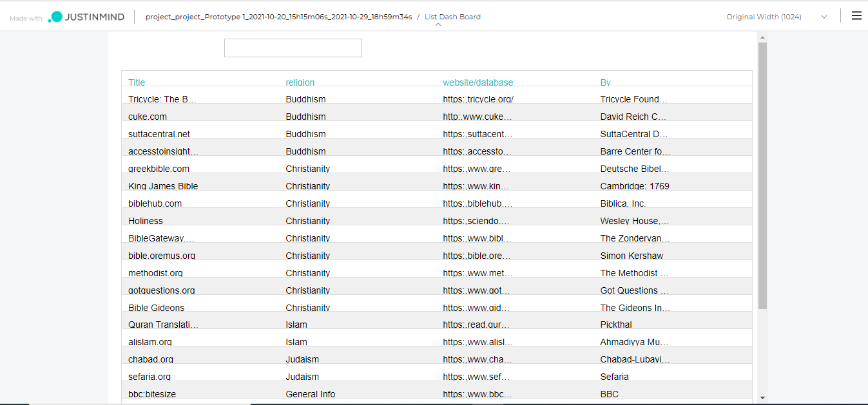Image resolution: width=868 pixels, height=405 pixels.
Task: Select the greekbible.com title cell
Action: [x=159, y=169]
